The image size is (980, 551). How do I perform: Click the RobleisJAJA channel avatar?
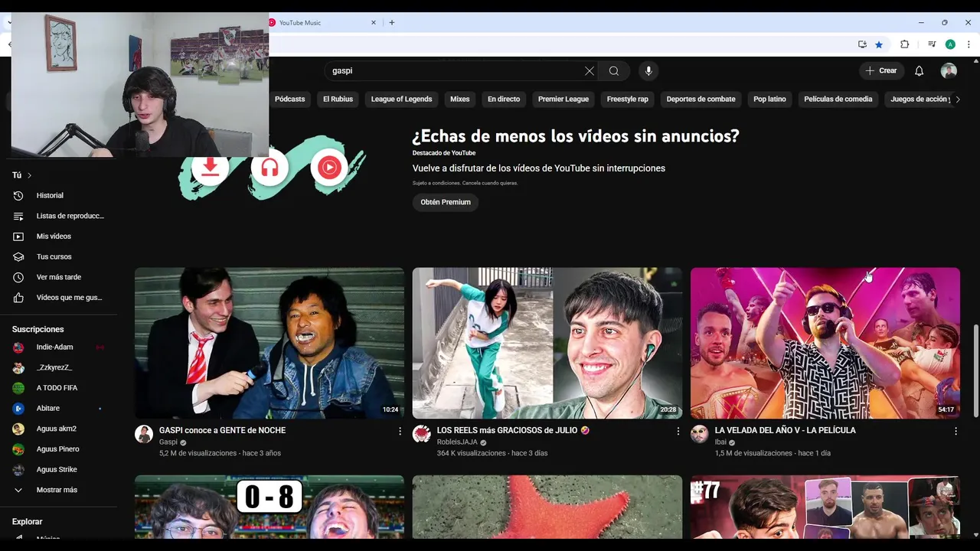(x=422, y=435)
